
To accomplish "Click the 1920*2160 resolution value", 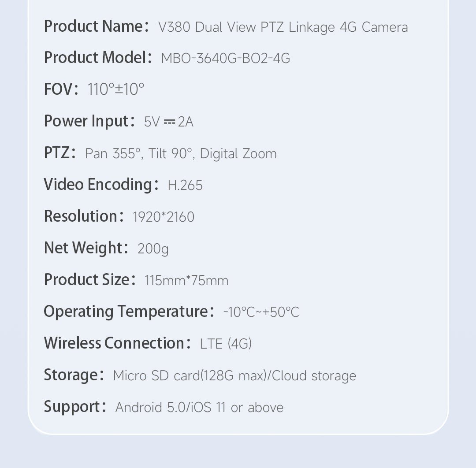I will coord(164,217).
